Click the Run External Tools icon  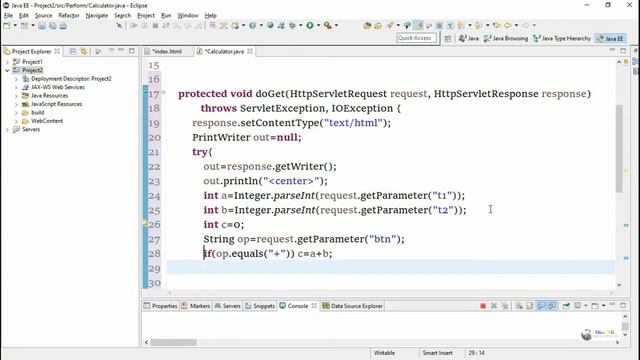[x=327, y=25]
